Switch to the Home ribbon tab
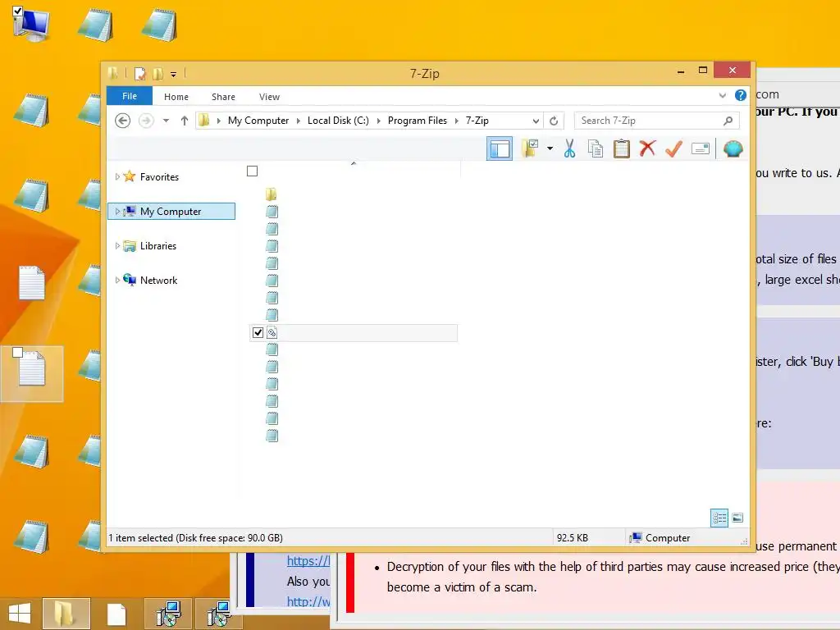 click(x=176, y=97)
